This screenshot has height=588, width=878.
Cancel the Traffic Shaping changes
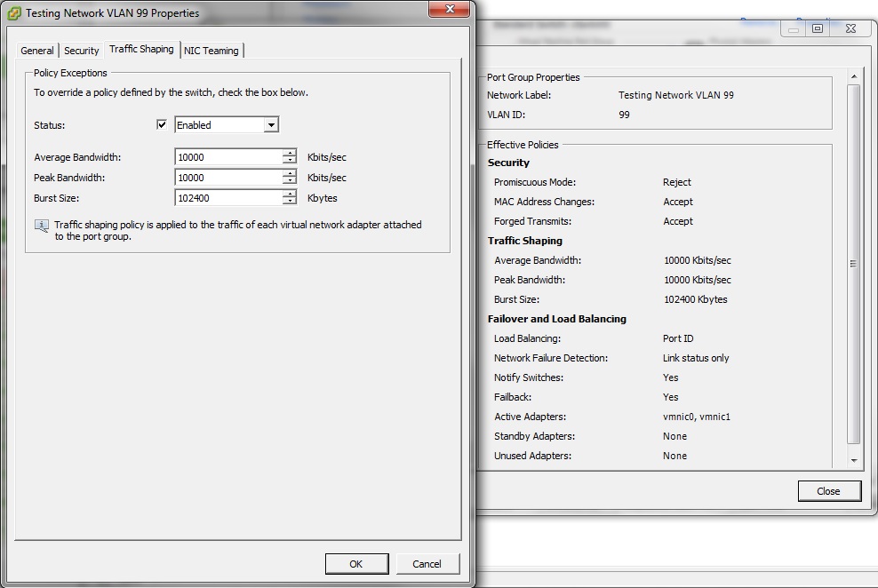click(427, 563)
